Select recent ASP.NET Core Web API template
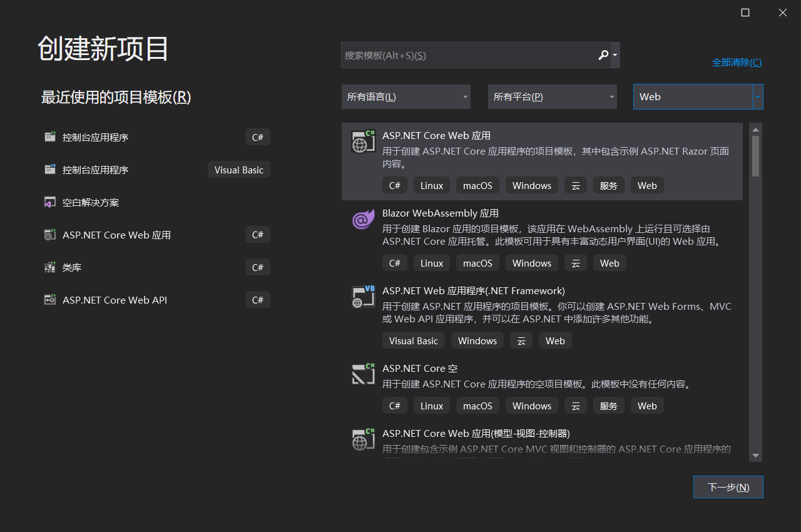The width and height of the screenshot is (801, 532). tap(156, 300)
